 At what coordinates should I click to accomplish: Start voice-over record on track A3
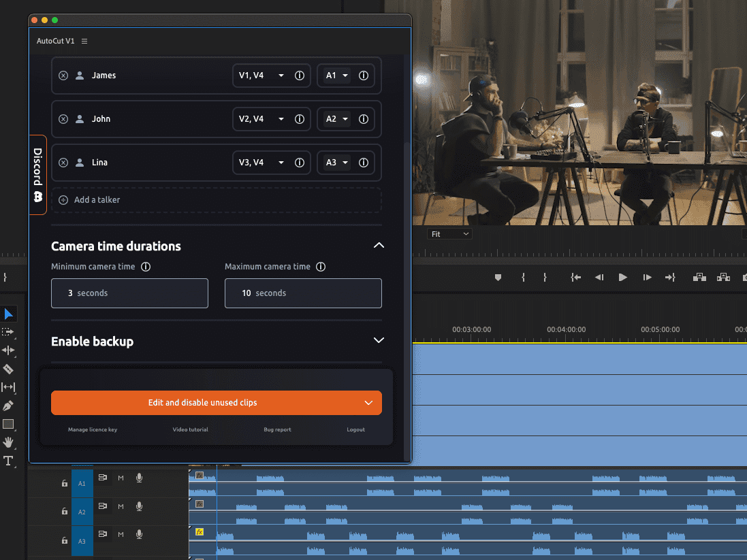pyautogui.click(x=139, y=535)
